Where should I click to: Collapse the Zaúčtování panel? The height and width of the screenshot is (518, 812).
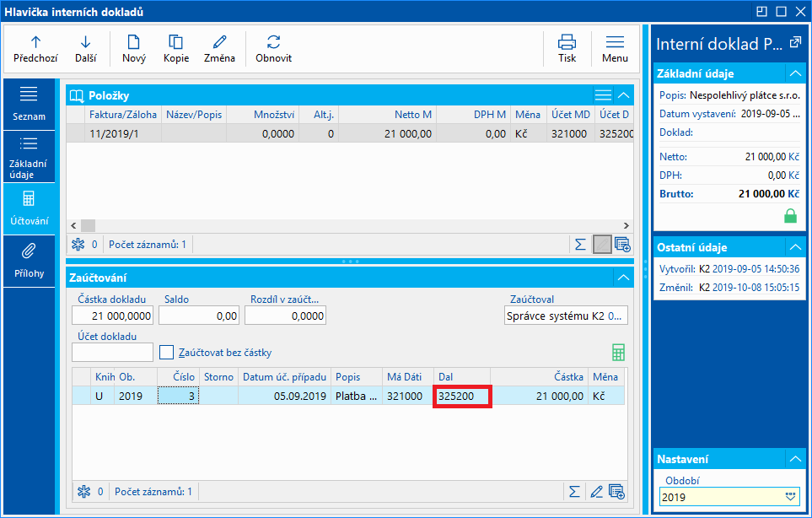point(623,278)
